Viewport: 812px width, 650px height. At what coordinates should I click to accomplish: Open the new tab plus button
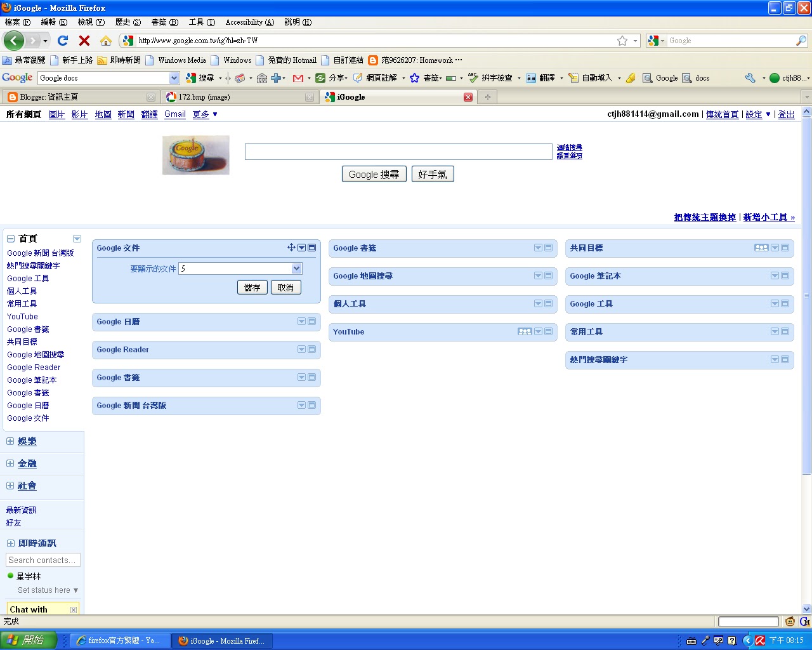point(488,97)
